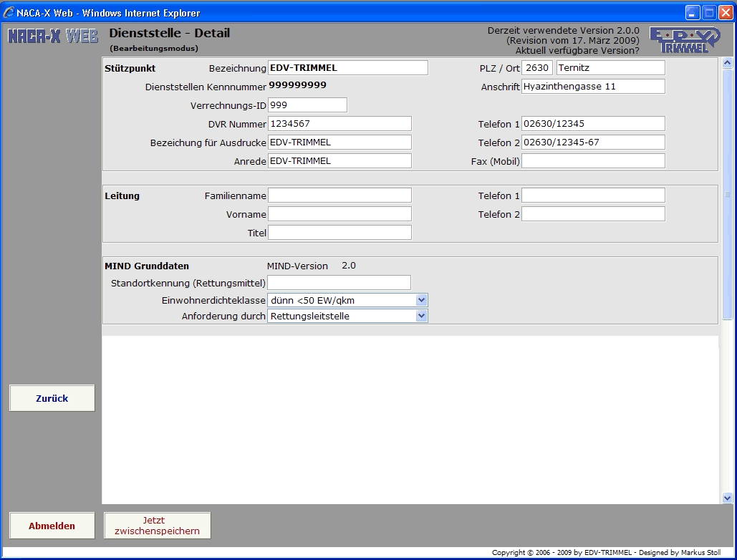Click Jetzt zwischenspeichern button
Screen dimensions: 737x560
(x=157, y=526)
